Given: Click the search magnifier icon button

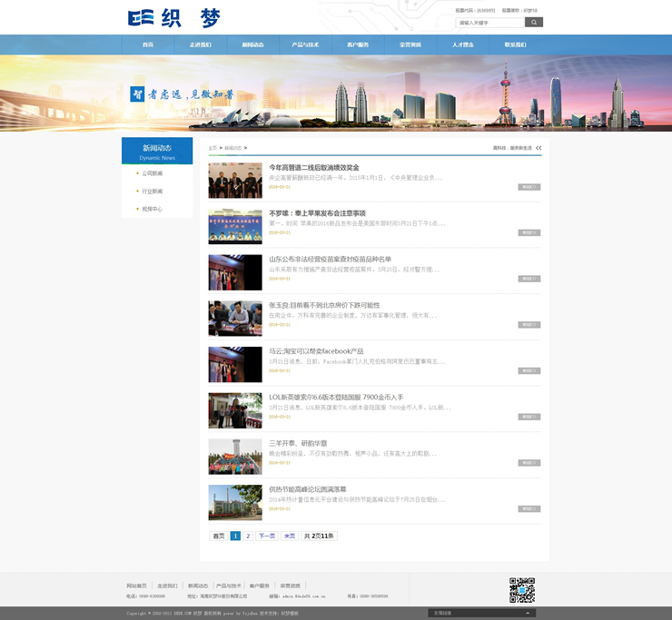Looking at the screenshot, I should 533,23.
